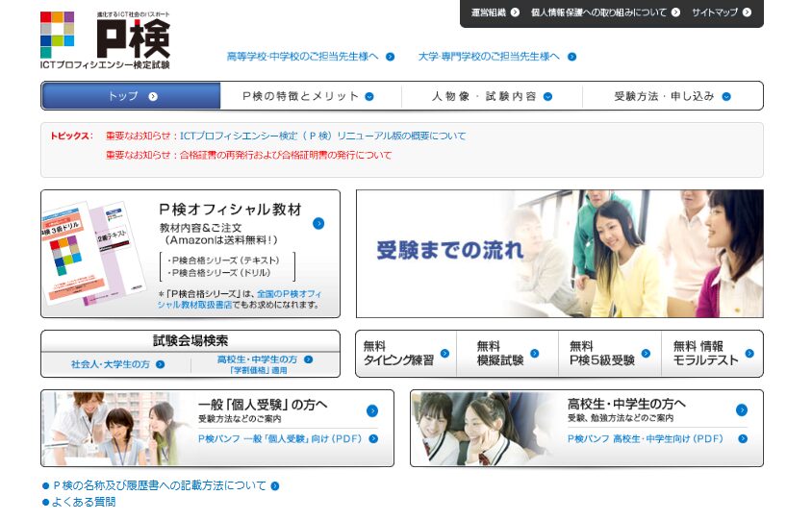The height and width of the screenshot is (520, 812).
Task: Click the P検 logo in the header
Action: [x=105, y=40]
